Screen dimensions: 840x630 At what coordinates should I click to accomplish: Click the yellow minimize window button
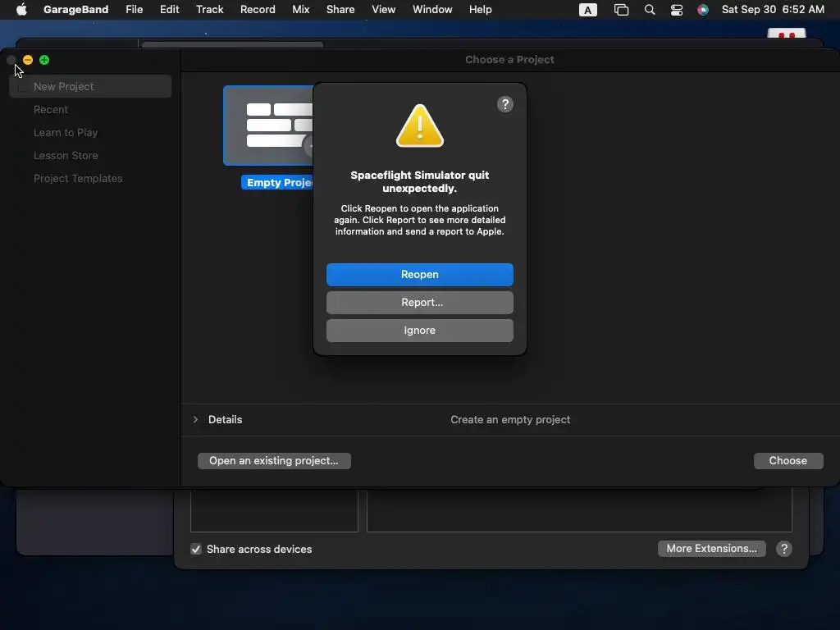tap(28, 60)
